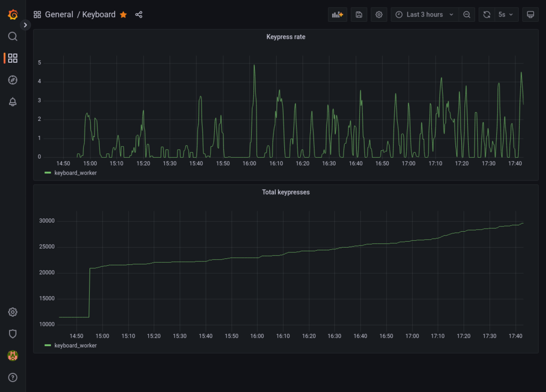
Task: Open the Configuration gear in sidebar
Action: [13, 312]
